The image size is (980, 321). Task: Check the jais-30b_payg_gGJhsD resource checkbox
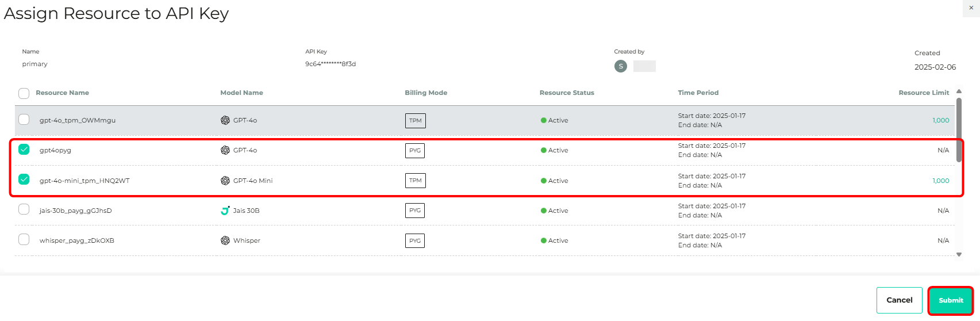[24, 209]
